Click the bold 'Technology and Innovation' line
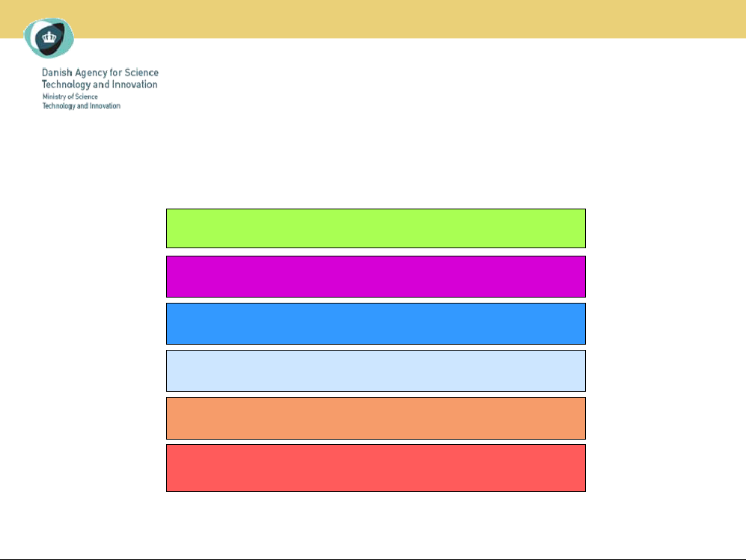Viewport: 746px width, 560px height. coord(100,84)
